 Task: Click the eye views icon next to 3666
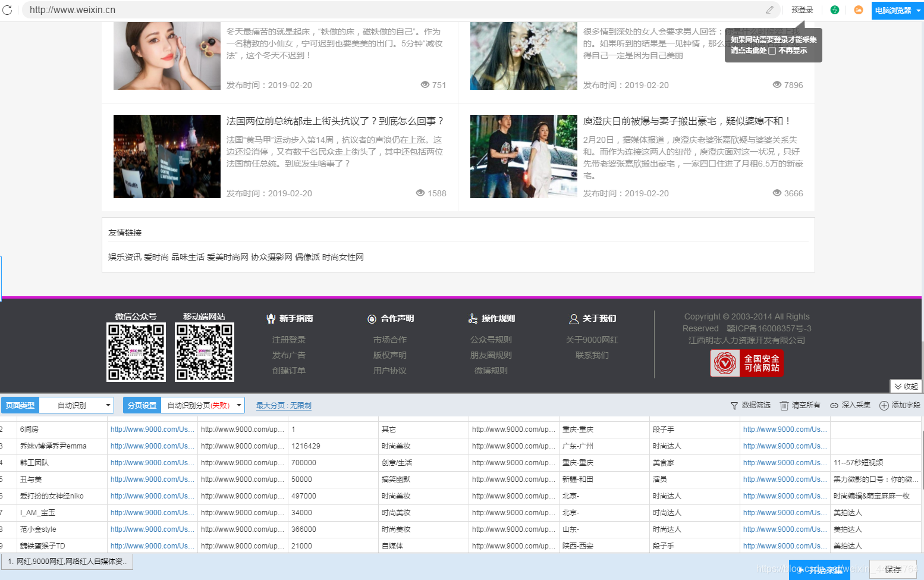coord(777,193)
